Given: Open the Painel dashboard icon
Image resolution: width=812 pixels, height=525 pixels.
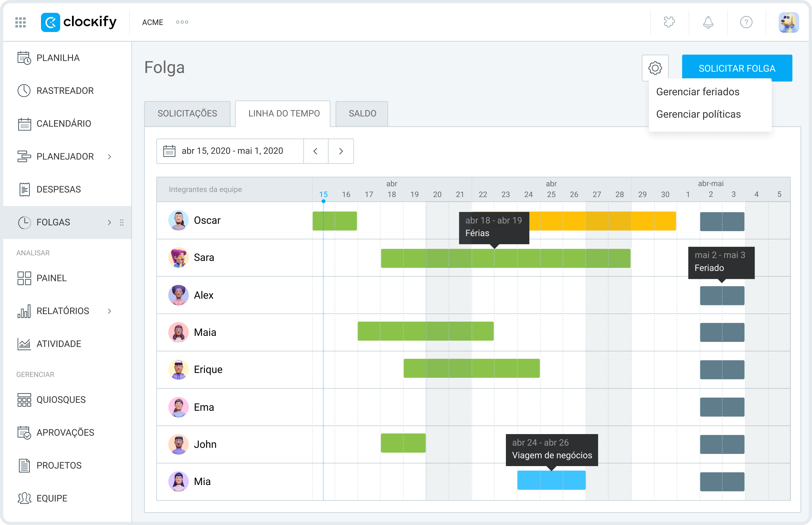Looking at the screenshot, I should click(x=24, y=278).
